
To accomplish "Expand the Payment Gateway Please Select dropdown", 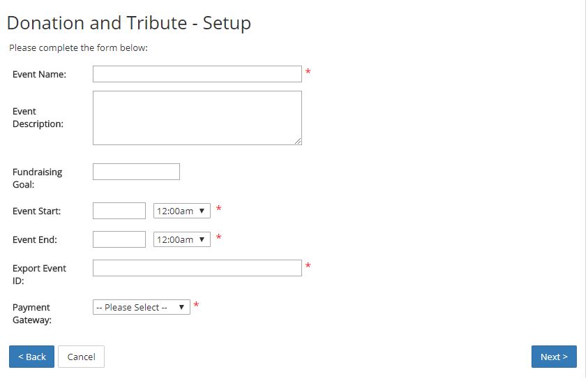I will click(x=142, y=307).
